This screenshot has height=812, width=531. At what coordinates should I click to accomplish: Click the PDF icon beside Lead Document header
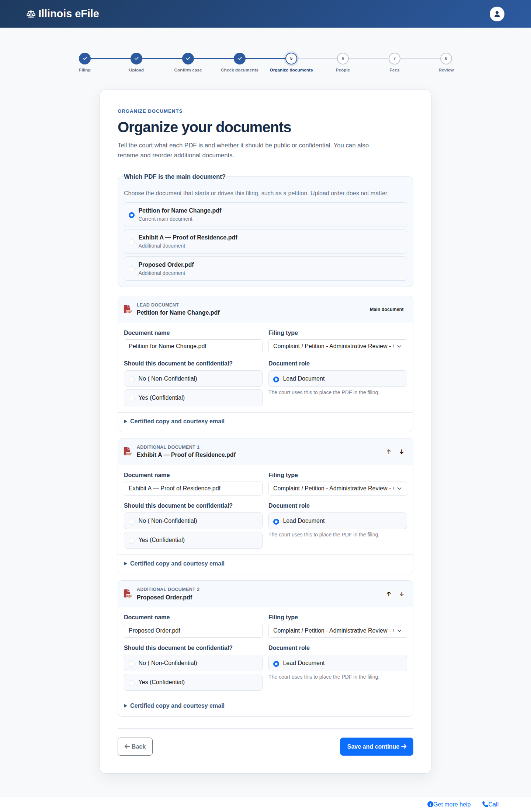coord(128,309)
